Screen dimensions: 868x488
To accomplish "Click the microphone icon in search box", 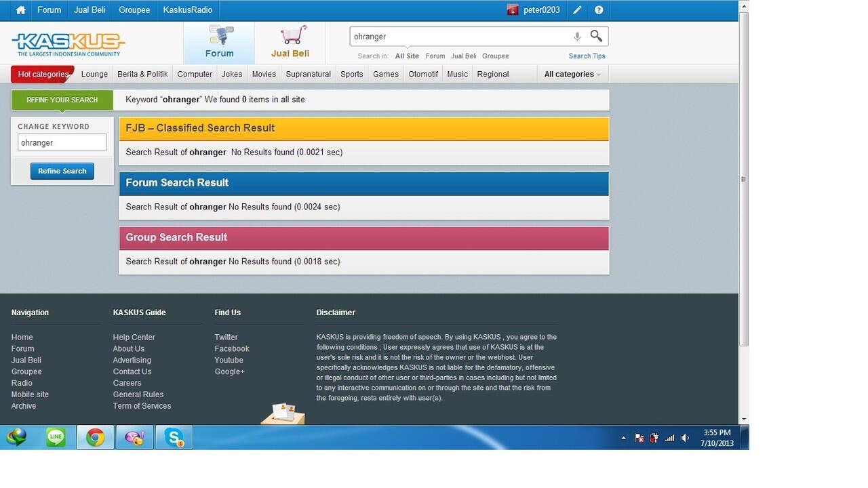I will point(577,37).
